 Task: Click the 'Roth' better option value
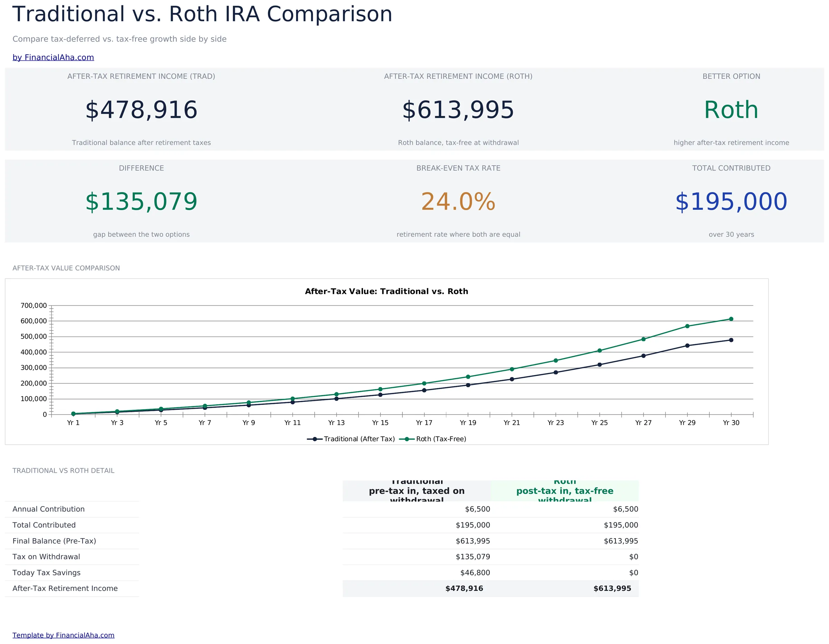click(x=731, y=110)
